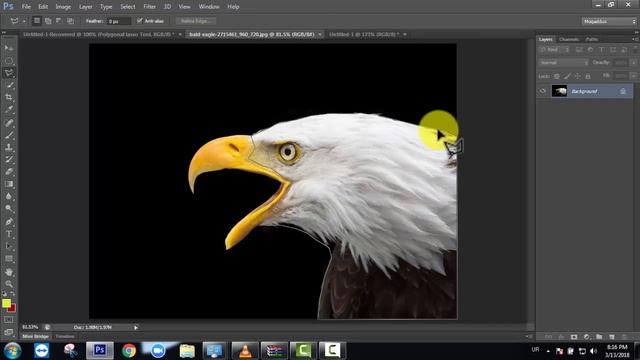Open the Layers panel flyout menu
This screenshot has width=640, height=360.
point(635,39)
